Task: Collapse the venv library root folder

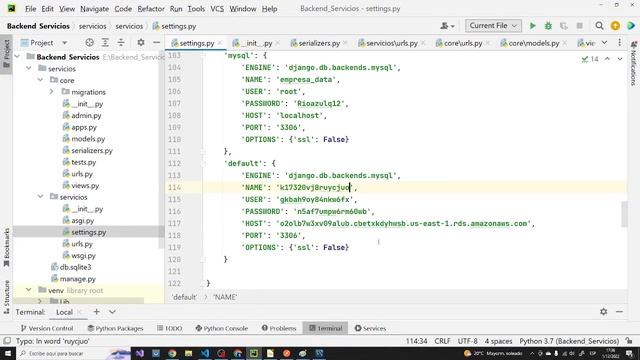Action: click(29, 290)
